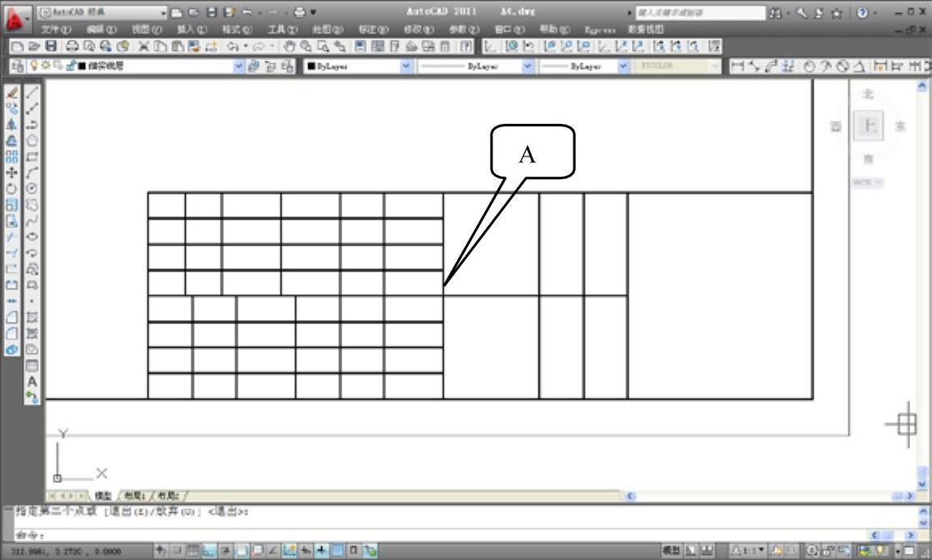Viewport: 932px width, 560px height.
Task: Toggle the 模型 model space status button
Action: coord(670,551)
